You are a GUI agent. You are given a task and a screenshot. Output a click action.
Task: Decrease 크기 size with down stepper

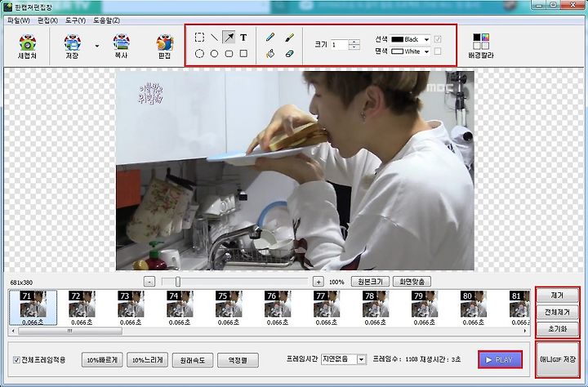click(x=354, y=47)
